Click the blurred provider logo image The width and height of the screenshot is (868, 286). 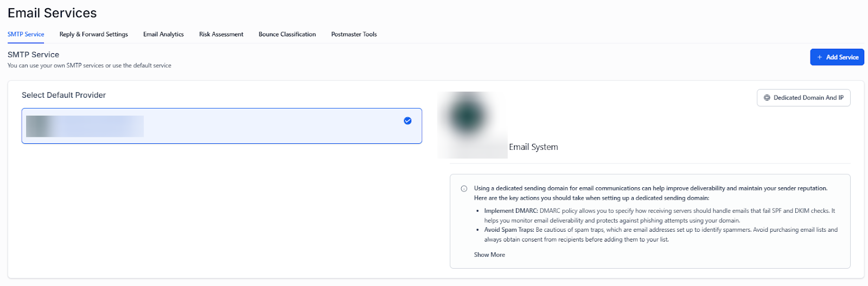(472, 124)
